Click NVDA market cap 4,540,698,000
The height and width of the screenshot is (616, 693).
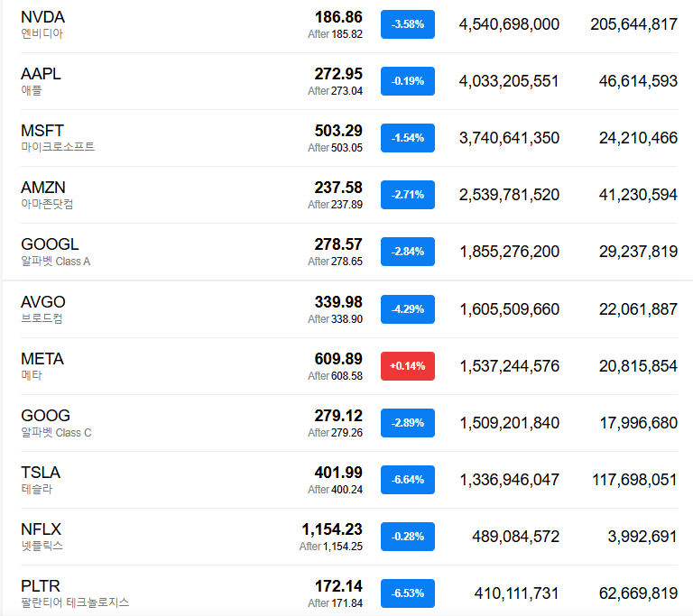[x=509, y=24]
